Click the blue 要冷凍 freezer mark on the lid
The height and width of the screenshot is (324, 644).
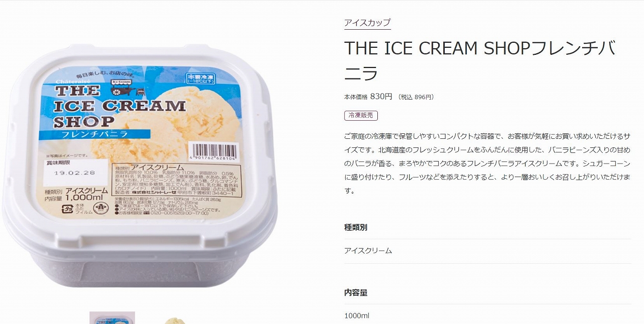point(200,77)
